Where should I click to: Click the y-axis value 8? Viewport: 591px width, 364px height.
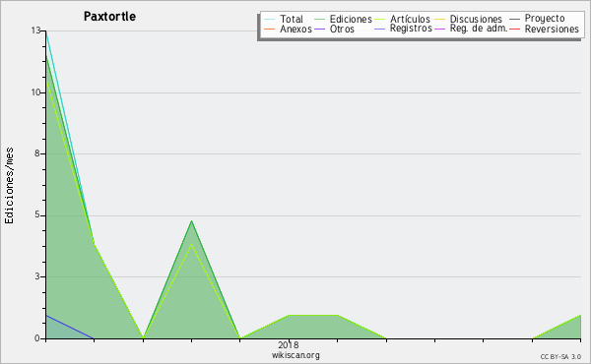(37, 153)
